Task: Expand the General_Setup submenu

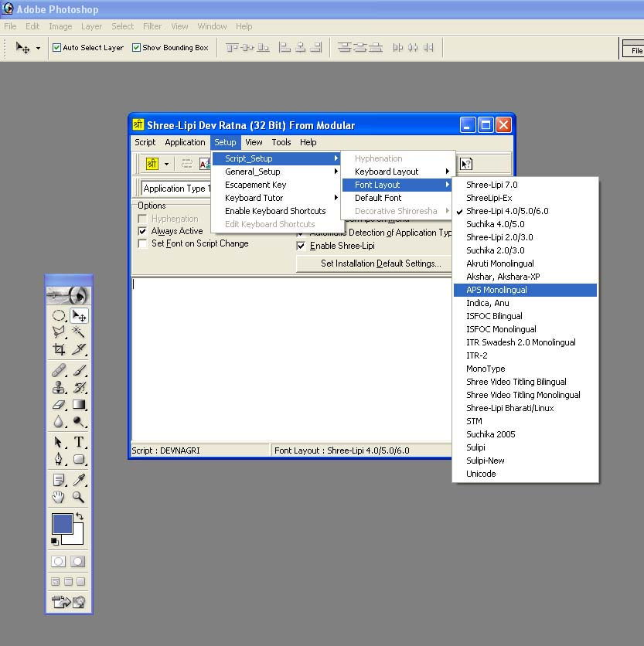Action: click(x=276, y=172)
